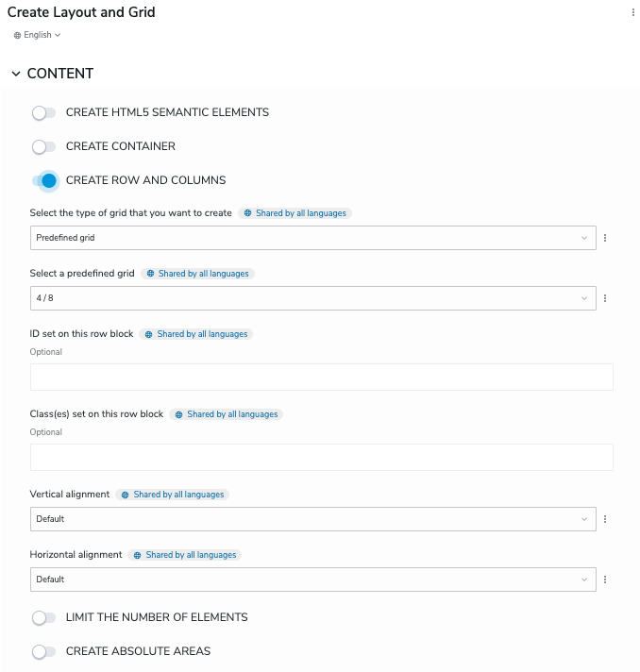Disable the Create Row and Columns toggle
640x672 pixels.
click(44, 181)
